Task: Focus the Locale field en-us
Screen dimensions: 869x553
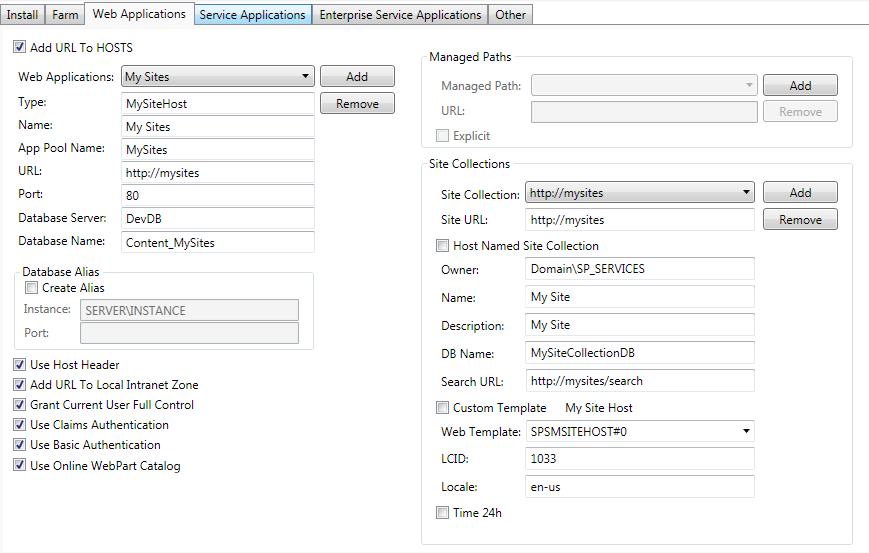Action: 640,487
